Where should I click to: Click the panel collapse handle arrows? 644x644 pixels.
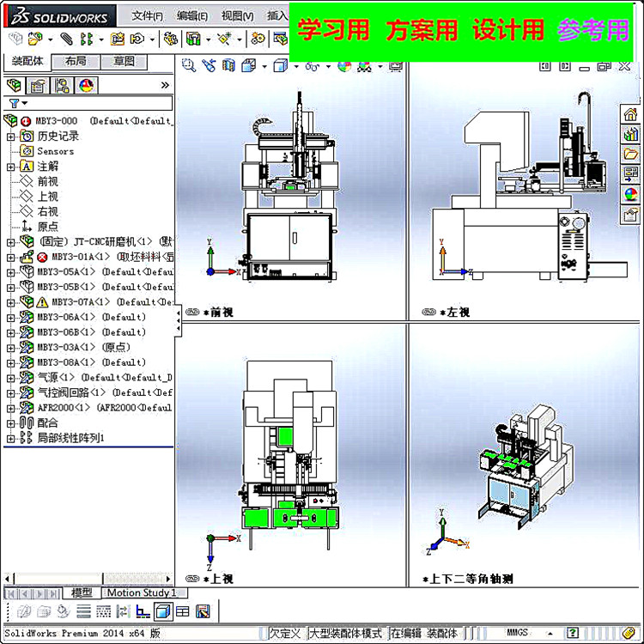click(x=179, y=321)
